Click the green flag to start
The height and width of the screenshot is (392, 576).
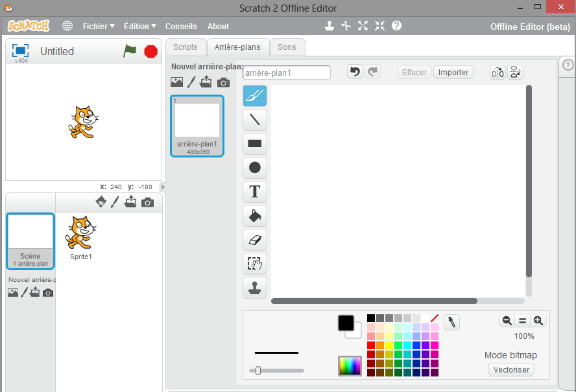(x=130, y=51)
